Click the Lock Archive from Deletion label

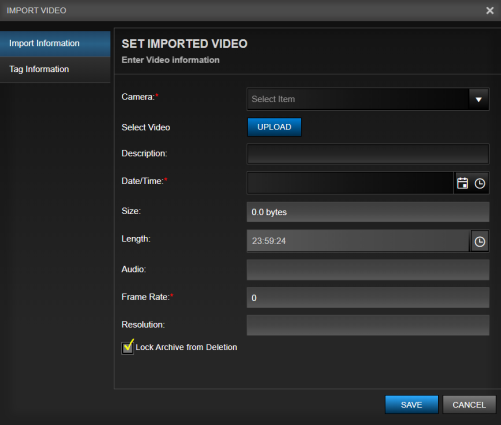tap(186, 347)
